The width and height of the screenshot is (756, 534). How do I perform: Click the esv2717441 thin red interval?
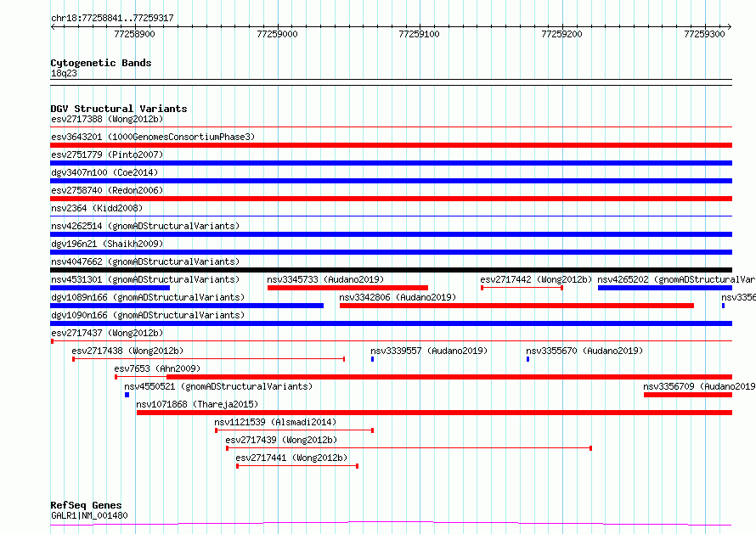point(297,466)
